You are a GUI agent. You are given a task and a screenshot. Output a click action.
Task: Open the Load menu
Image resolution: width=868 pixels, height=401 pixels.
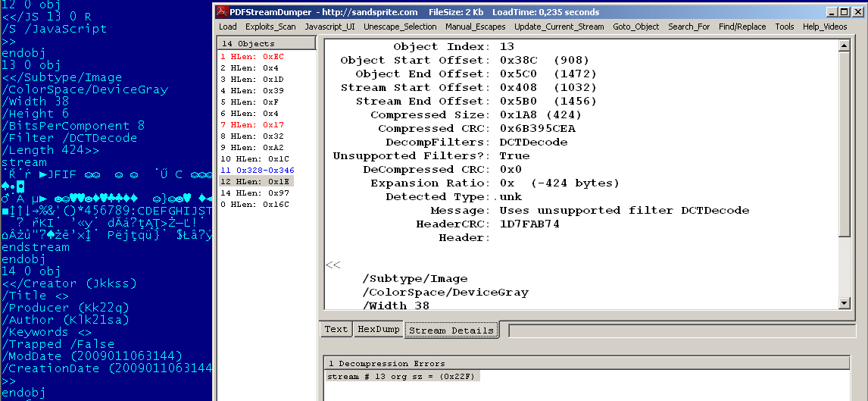[x=227, y=27]
